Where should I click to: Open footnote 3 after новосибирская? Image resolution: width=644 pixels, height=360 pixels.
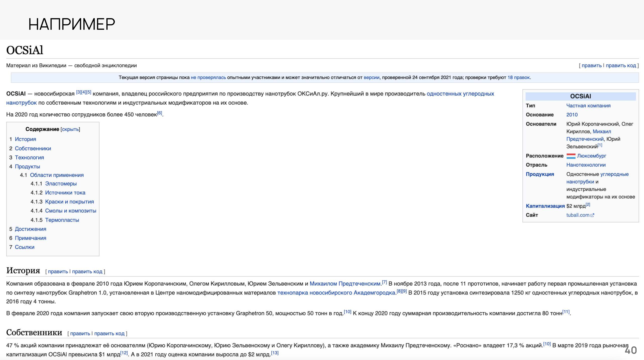point(78,92)
